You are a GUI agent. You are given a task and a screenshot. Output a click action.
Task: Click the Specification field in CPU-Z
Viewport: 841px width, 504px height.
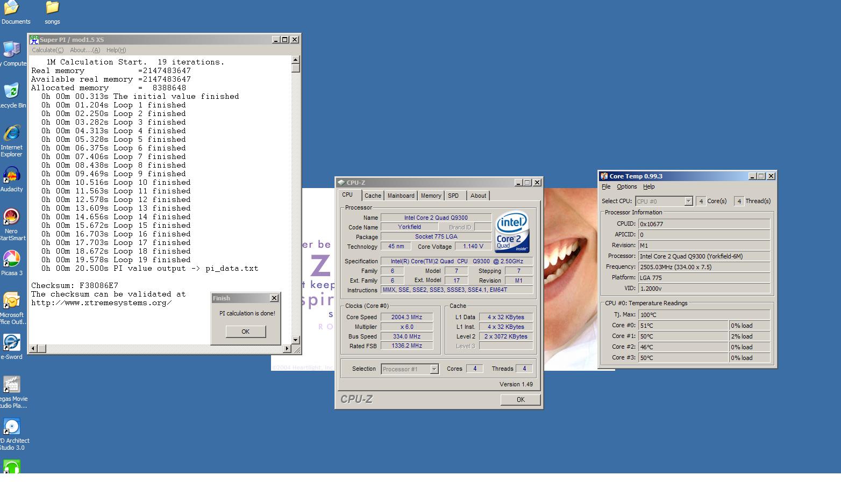(x=457, y=262)
